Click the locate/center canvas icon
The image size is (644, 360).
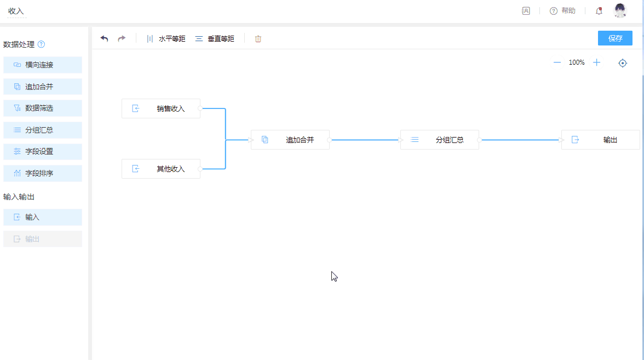623,63
